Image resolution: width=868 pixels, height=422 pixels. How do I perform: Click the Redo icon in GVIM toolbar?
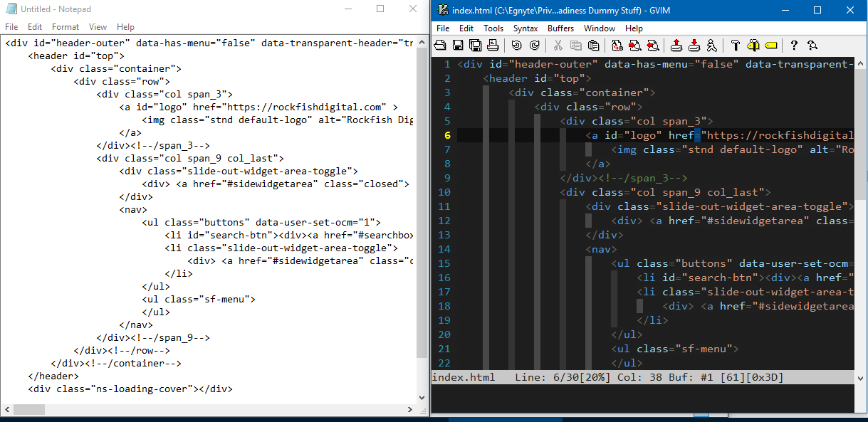[x=533, y=46]
